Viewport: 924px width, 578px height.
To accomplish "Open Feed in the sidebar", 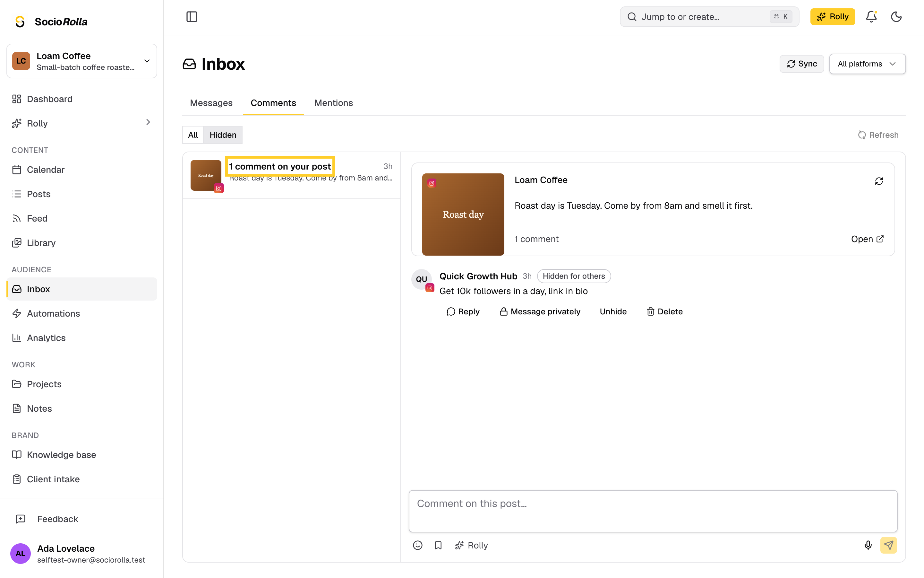I will point(82,219).
